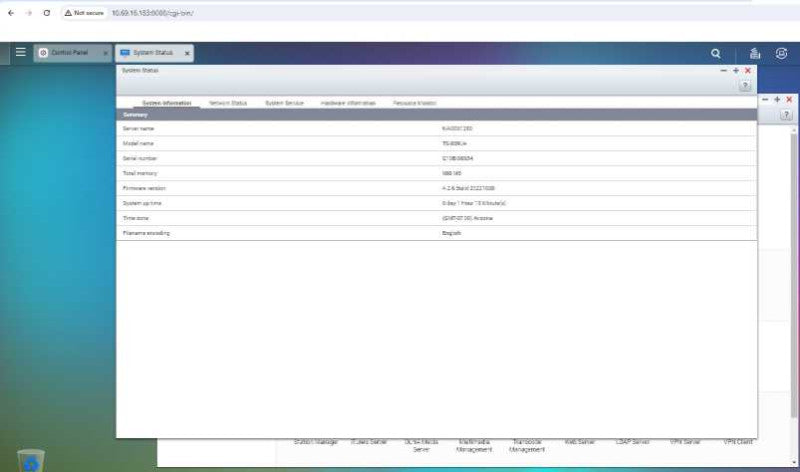Maximize the System Status window
Viewport: 800px width, 472px height.
click(x=736, y=70)
